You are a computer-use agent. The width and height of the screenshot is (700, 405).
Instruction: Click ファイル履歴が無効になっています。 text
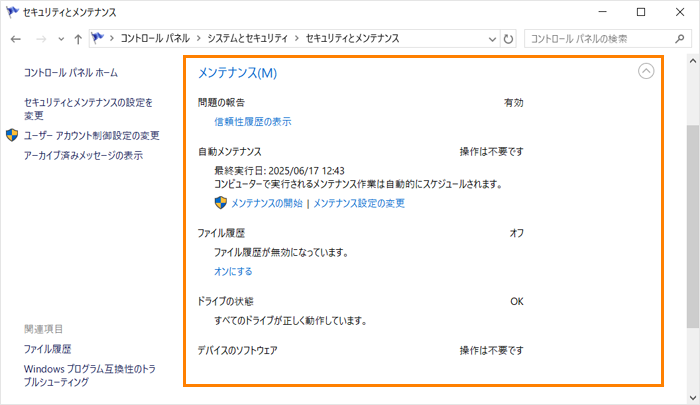(x=281, y=253)
